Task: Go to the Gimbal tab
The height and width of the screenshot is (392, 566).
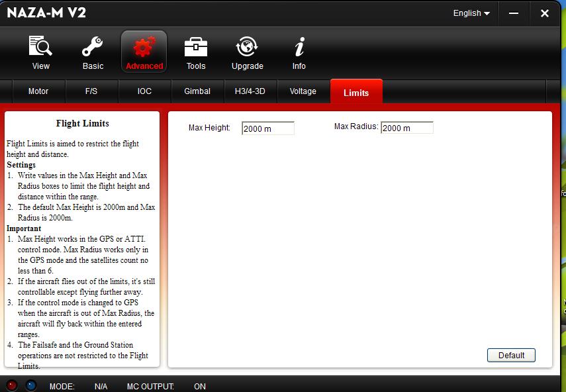Action: pyautogui.click(x=197, y=91)
